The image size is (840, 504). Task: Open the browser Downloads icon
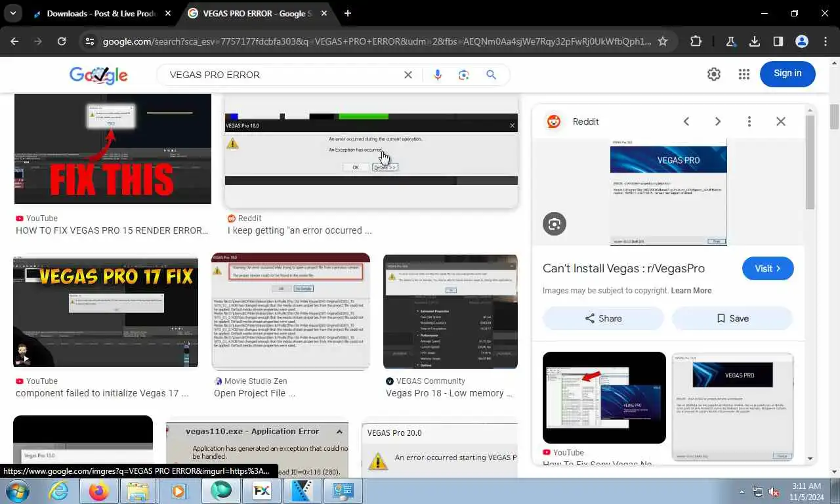click(755, 41)
